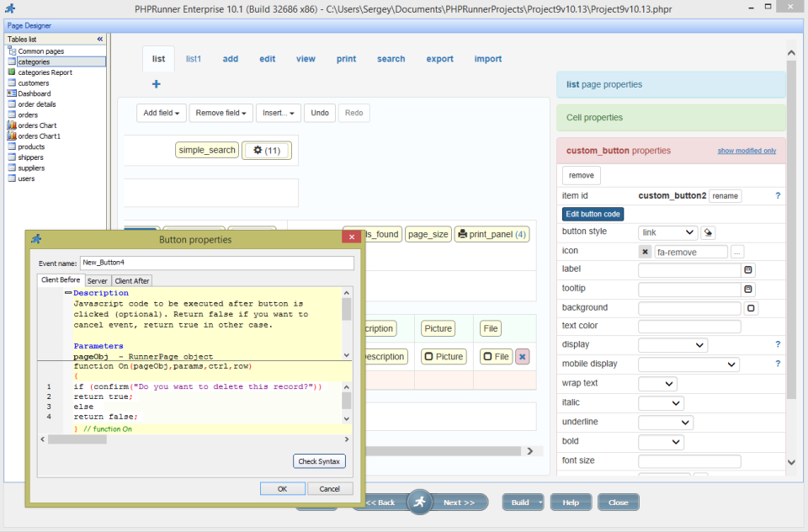Open the Client After tab
Image resolution: width=808 pixels, height=532 pixels.
click(132, 281)
